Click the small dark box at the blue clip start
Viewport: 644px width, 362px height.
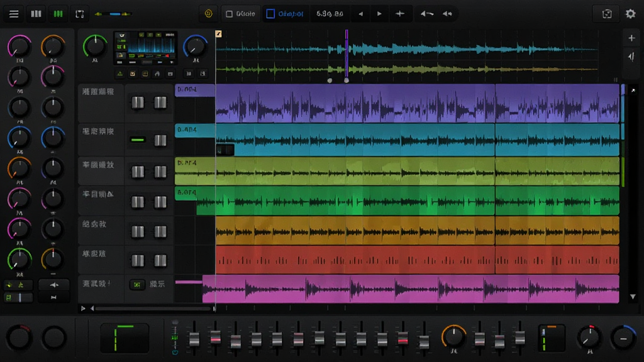[225, 150]
